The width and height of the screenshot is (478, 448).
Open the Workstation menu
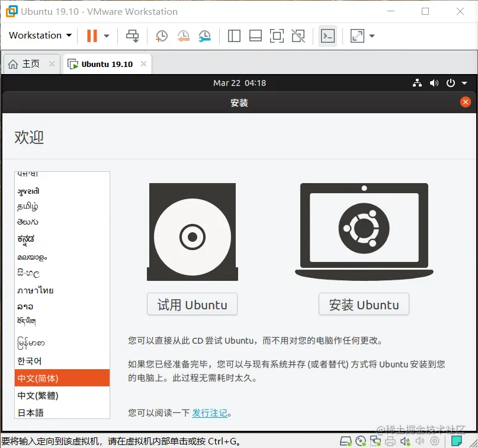pyautogui.click(x=39, y=36)
